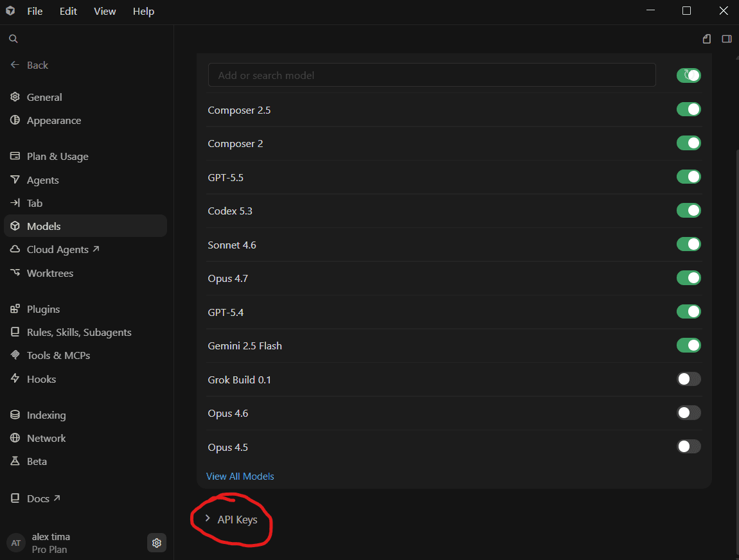The image size is (739, 560).
Task: Open the Hooks settings page
Action: (x=85, y=379)
